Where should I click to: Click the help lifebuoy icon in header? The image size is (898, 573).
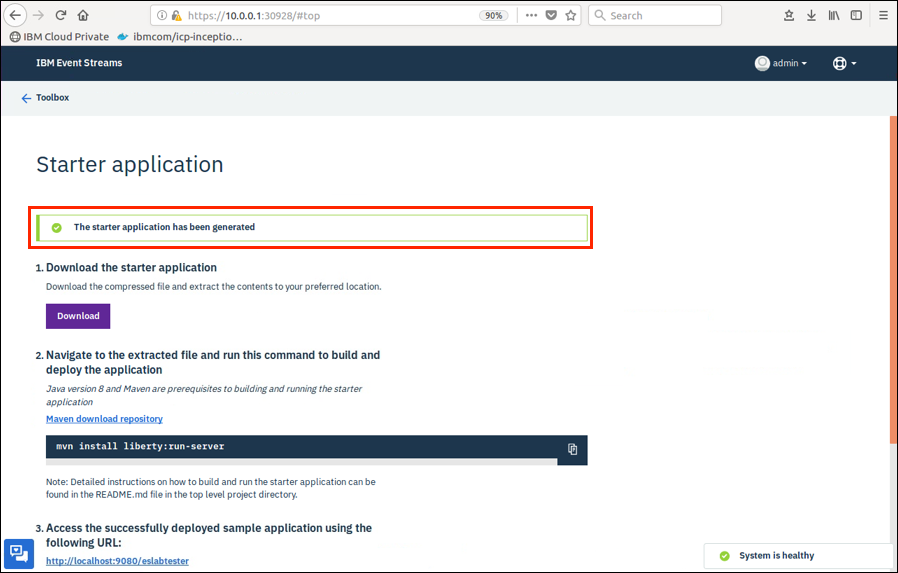point(840,63)
